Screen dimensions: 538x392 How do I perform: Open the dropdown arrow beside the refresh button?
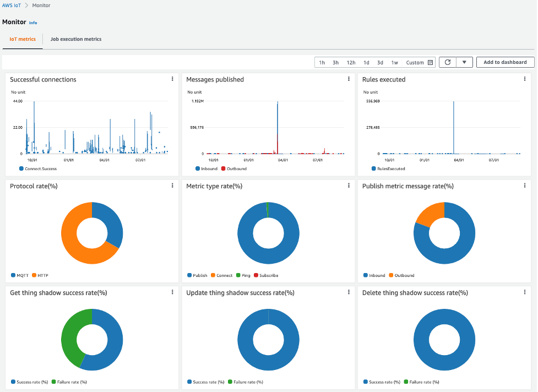tap(464, 62)
